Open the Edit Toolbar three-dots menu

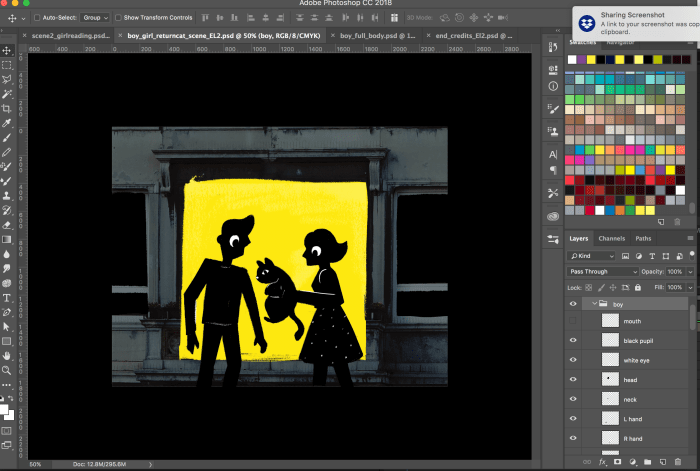pos(7,385)
